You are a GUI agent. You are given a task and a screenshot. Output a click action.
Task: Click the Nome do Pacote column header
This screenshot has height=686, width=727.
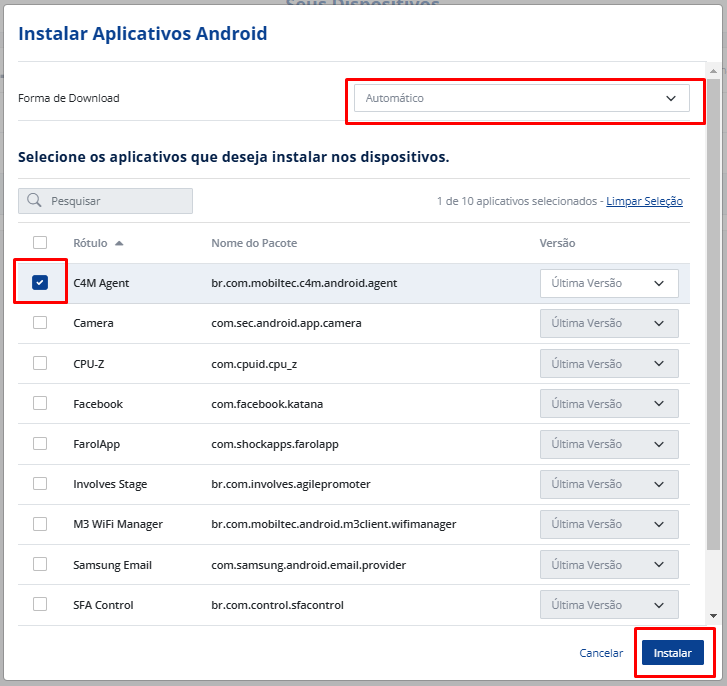click(x=254, y=243)
